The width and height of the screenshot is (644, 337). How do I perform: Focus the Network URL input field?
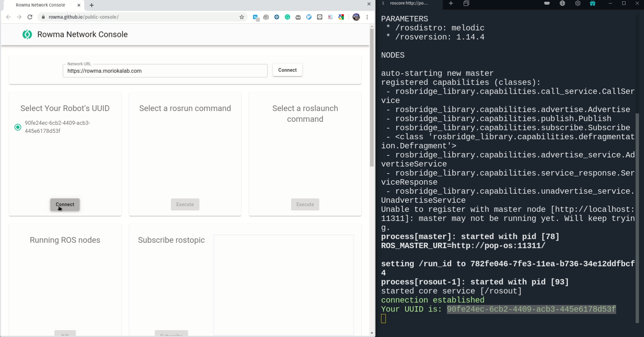pyautogui.click(x=165, y=71)
